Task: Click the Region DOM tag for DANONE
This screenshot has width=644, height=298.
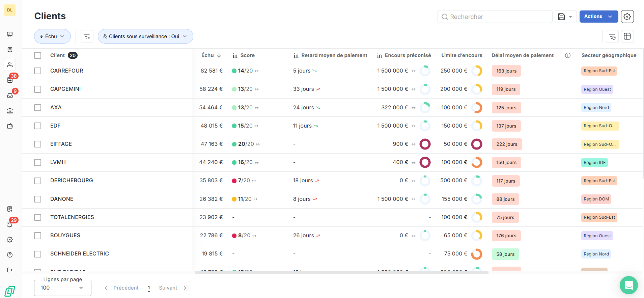Action: click(x=596, y=199)
